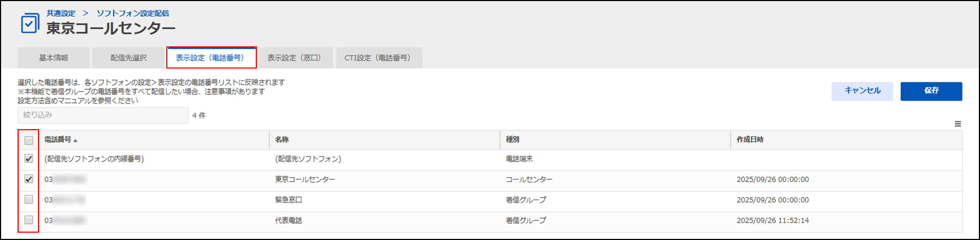Open the 配信先選択 tab
This screenshot has height=240, width=980.
(129, 58)
